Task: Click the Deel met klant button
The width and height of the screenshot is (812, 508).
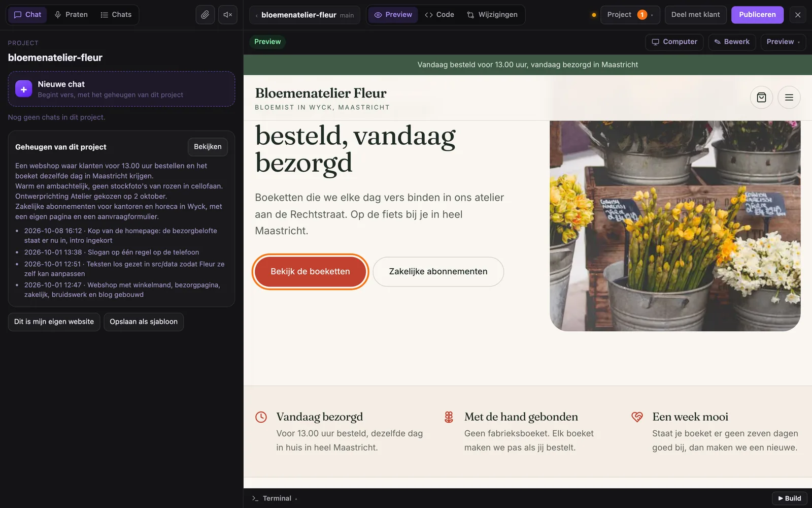Action: click(x=695, y=15)
